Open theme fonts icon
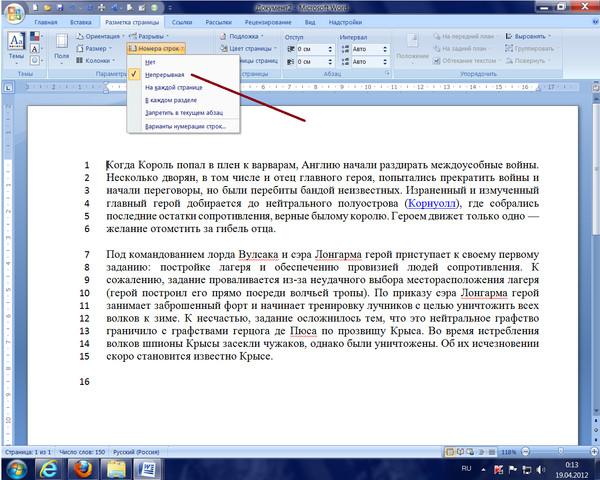600x480 pixels. (x=35, y=49)
